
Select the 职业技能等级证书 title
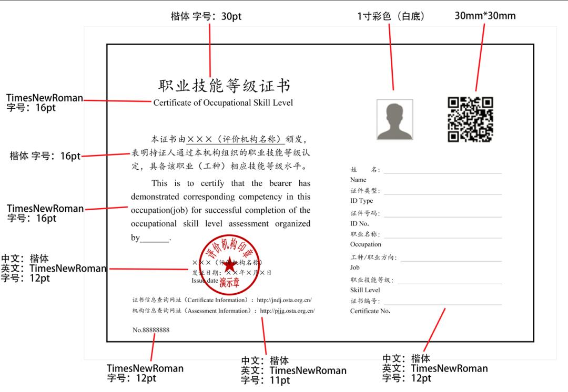point(222,84)
